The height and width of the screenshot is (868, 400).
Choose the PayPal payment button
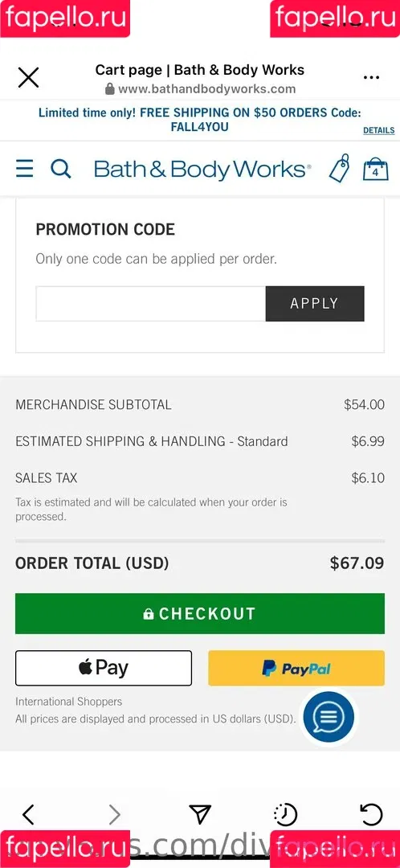click(x=296, y=668)
